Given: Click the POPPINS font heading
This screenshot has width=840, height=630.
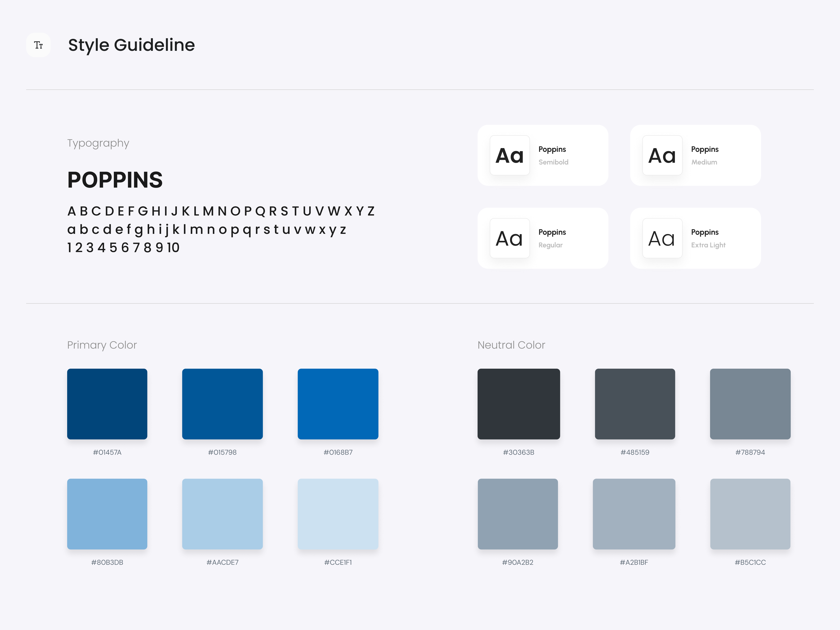Looking at the screenshot, I should point(115,180).
